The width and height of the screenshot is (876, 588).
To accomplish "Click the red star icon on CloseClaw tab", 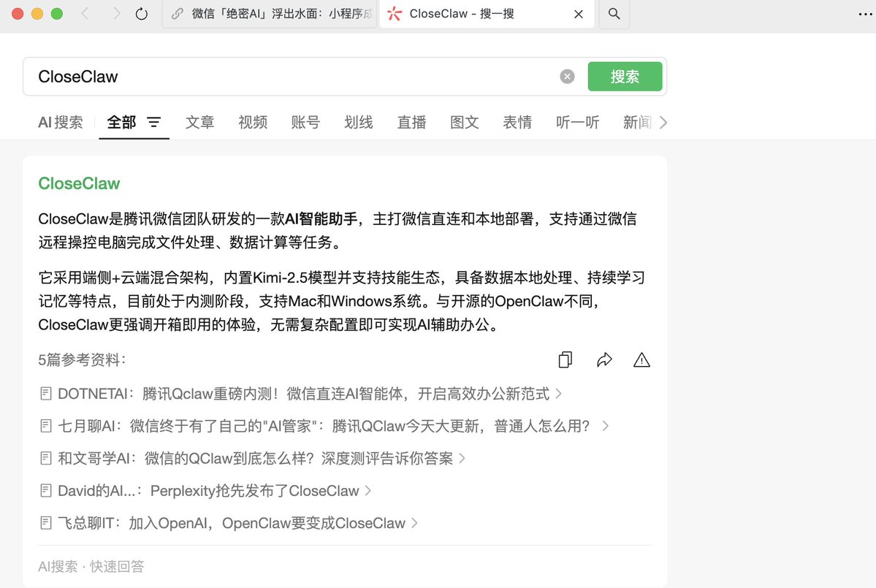I will [395, 13].
